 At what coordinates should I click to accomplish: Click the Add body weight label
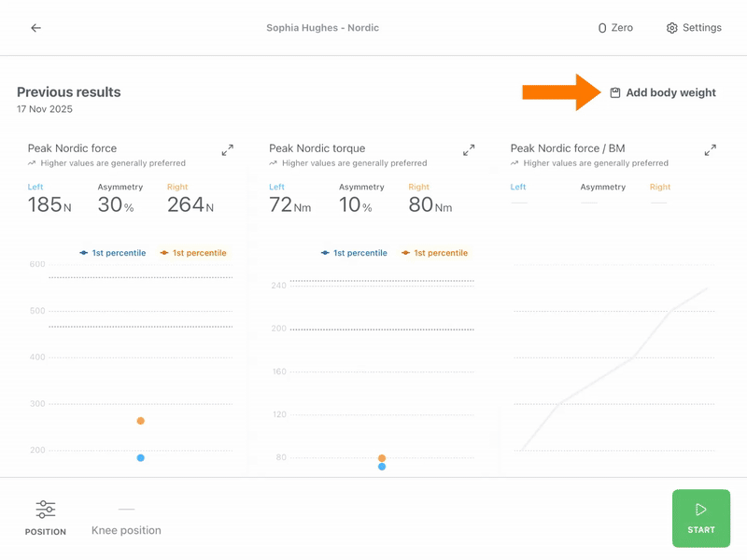(x=670, y=92)
